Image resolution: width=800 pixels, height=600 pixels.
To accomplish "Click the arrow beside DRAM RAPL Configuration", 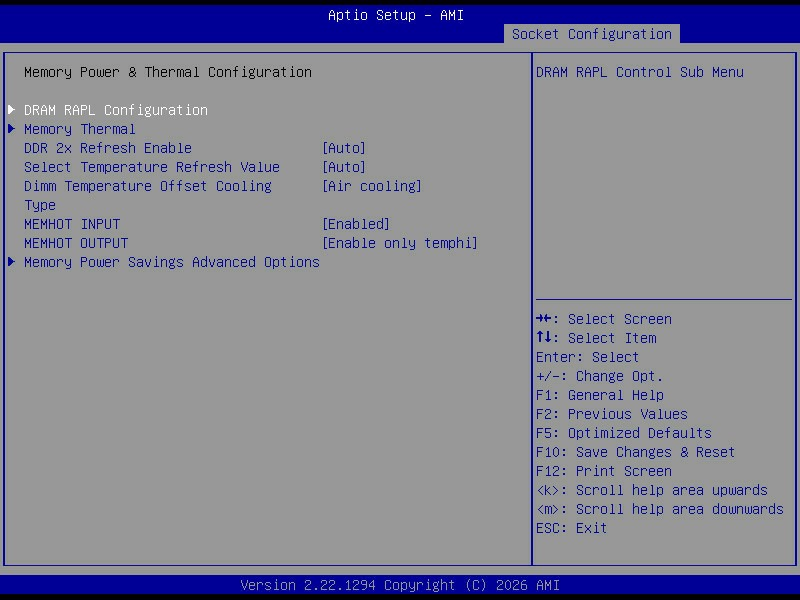I will (12, 110).
